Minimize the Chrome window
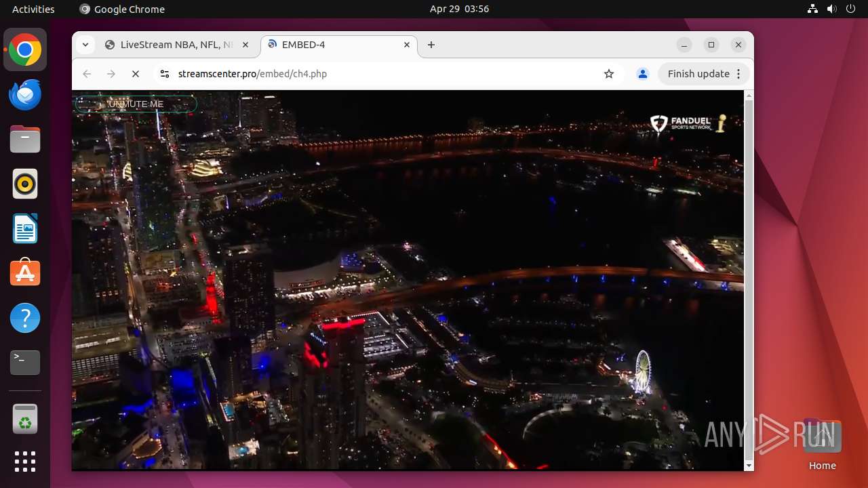Viewport: 868px width, 488px height. (x=685, y=45)
